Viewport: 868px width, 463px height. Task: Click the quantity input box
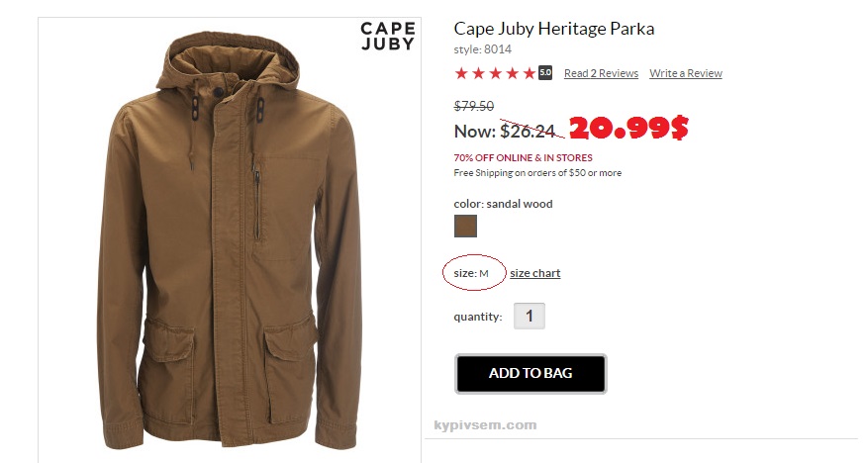(x=530, y=316)
